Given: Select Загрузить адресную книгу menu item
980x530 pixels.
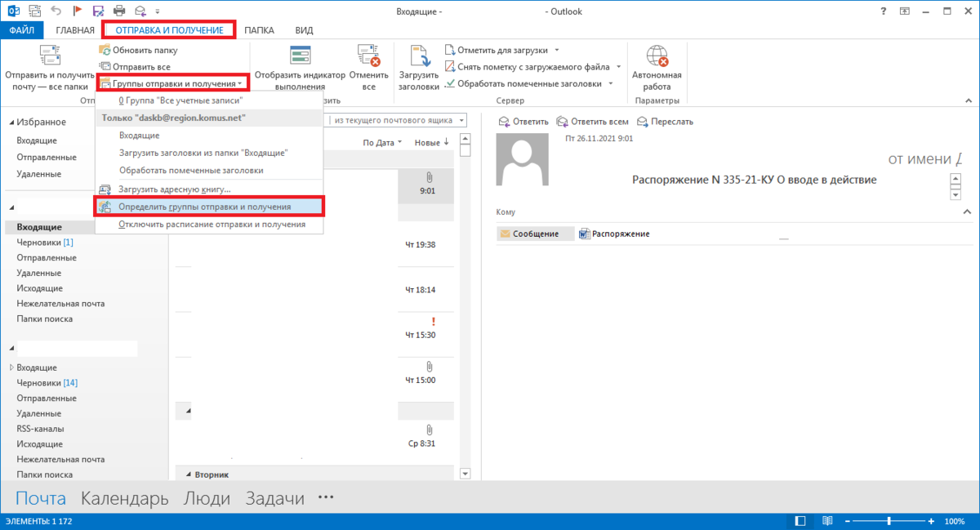Looking at the screenshot, I should pyautogui.click(x=209, y=189).
